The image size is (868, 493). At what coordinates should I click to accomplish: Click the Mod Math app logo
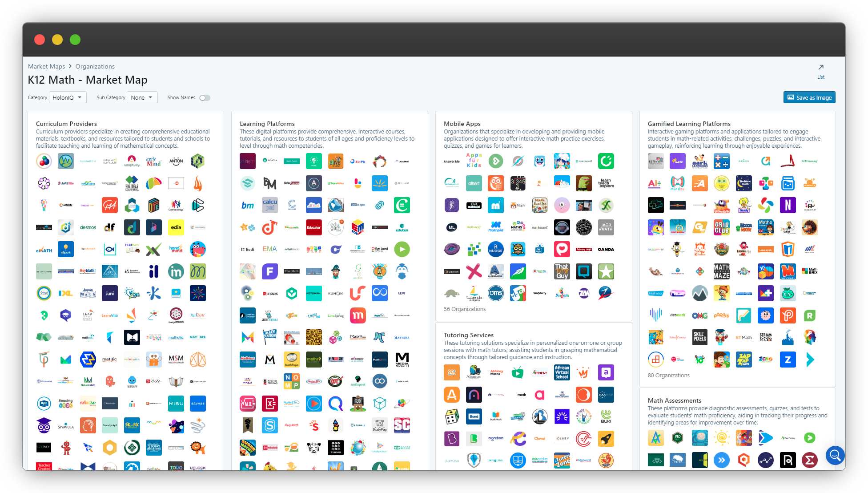pos(606,227)
